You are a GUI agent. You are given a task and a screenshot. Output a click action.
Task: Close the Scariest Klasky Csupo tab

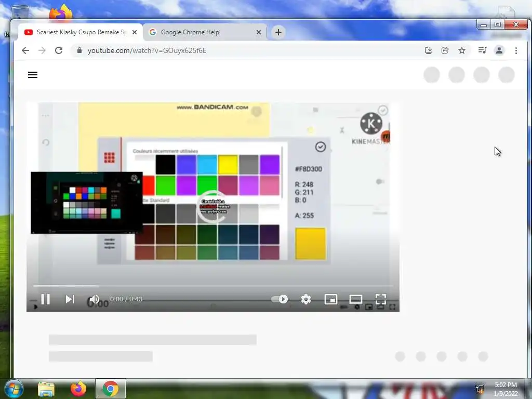click(135, 32)
